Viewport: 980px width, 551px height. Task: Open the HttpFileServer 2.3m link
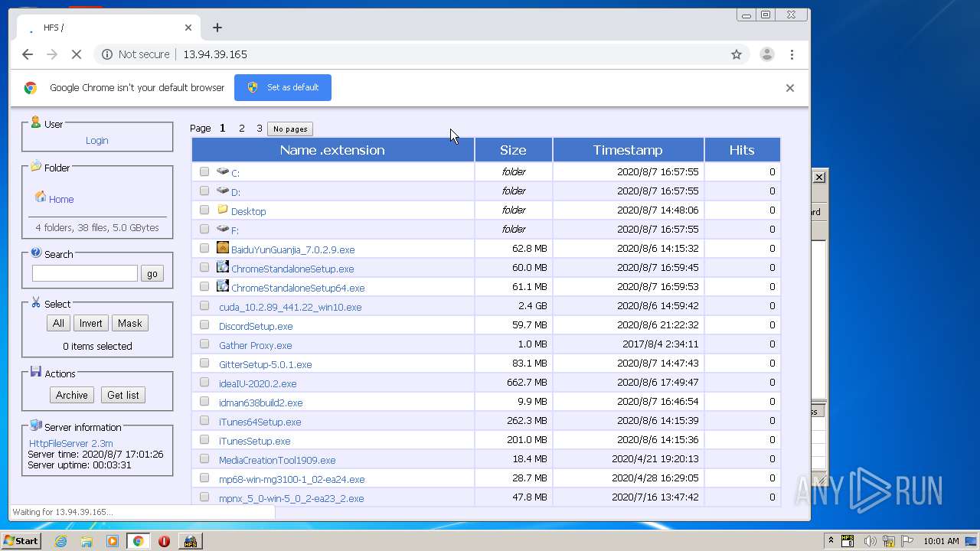pos(71,444)
